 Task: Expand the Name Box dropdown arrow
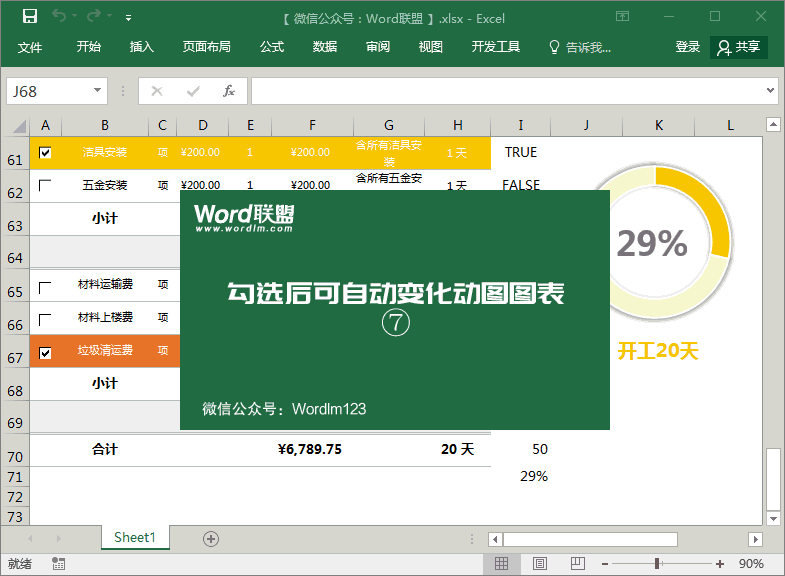tap(98, 91)
